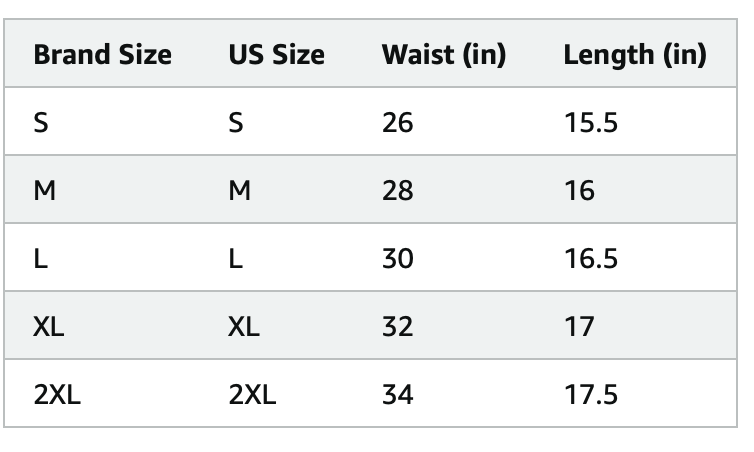Click the US Size column header
754x452 pixels.
276,54
